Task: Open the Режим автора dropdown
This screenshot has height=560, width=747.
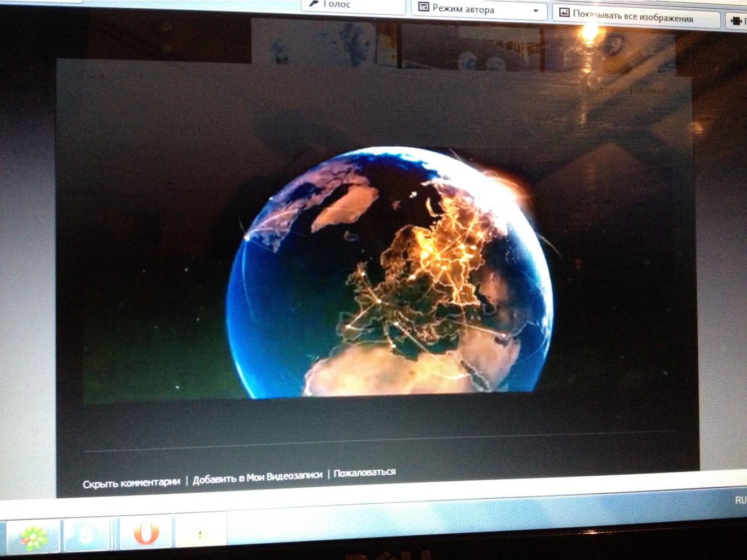Action: 479,9
